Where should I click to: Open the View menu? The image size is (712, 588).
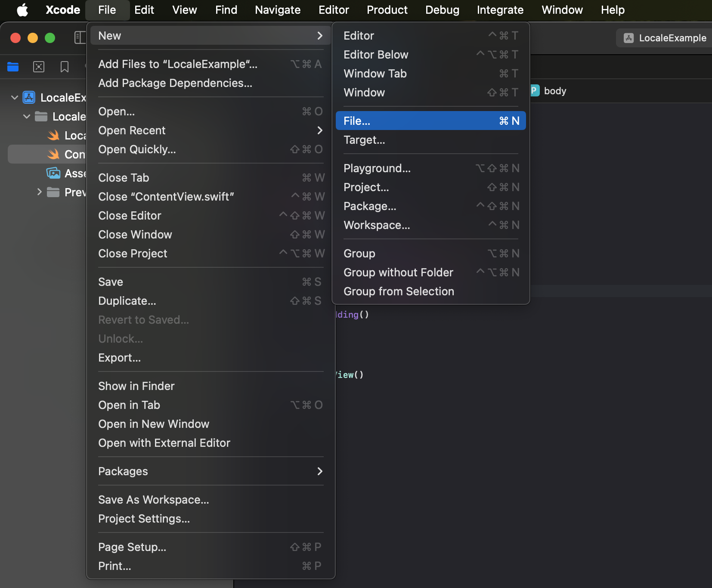[x=185, y=9]
